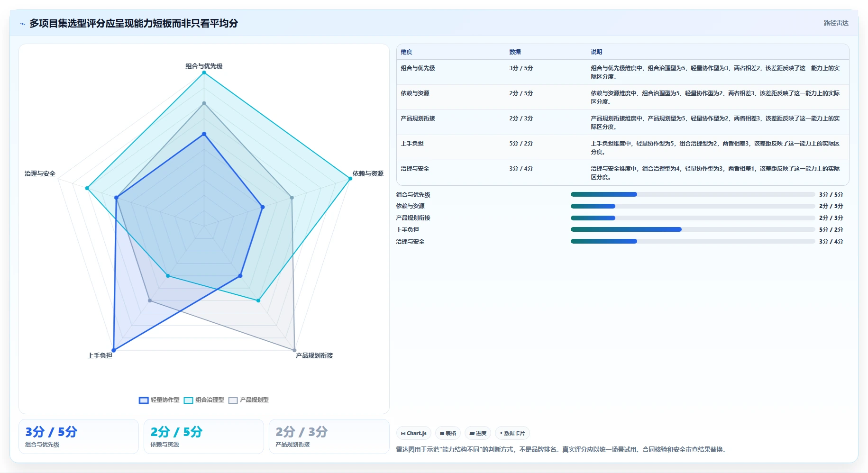Click the 3分 / 4分 value beside the progress bar
The image size is (868, 473).
(831, 242)
